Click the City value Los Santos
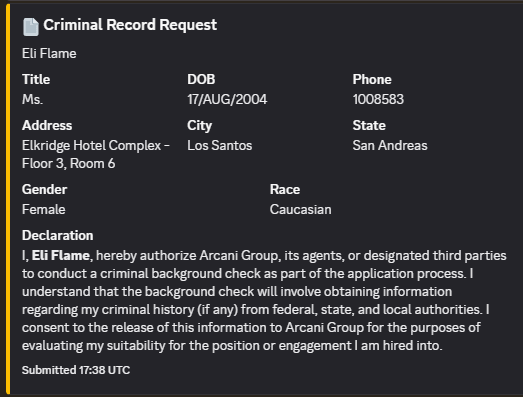523x397 pixels. (x=219, y=145)
